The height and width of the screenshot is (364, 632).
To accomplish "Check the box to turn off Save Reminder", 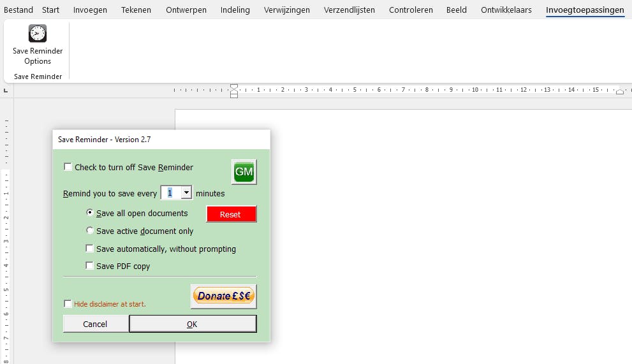I will pos(68,167).
